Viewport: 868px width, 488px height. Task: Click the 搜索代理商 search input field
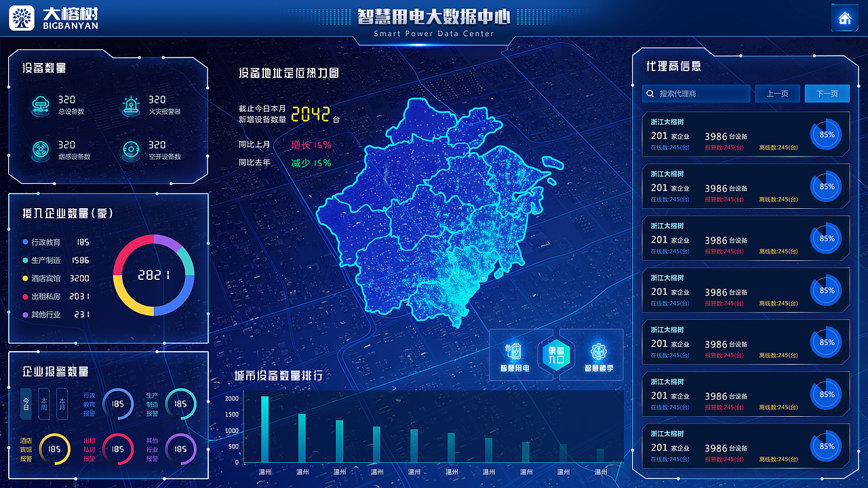coord(695,93)
